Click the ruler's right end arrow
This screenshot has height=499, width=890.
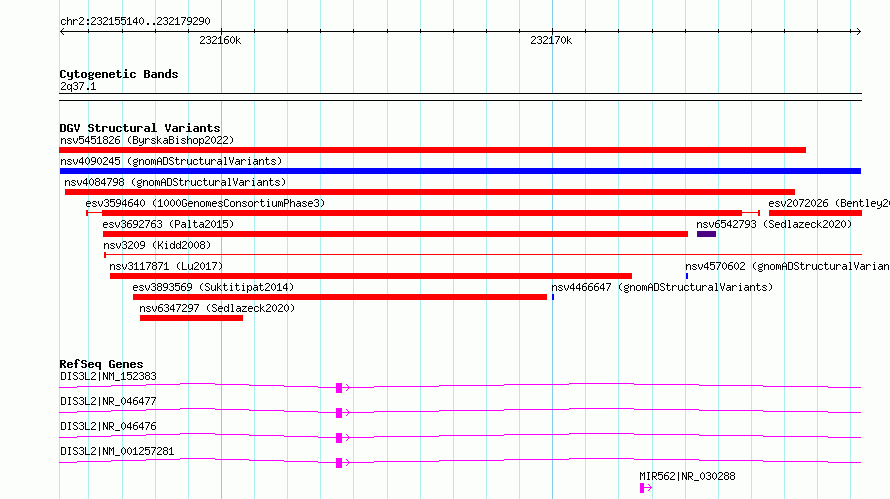pos(858,31)
